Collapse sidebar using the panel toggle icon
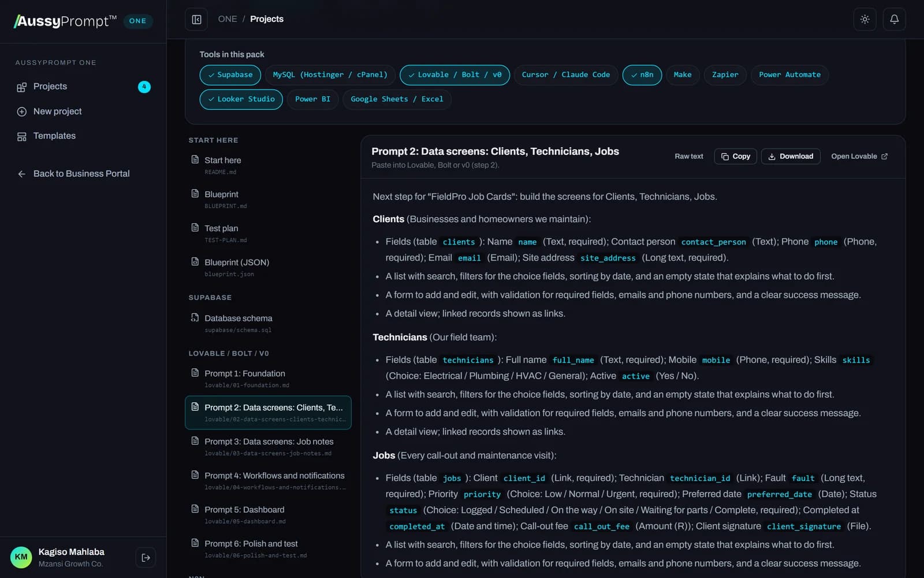Screen dimensions: 924x578 point(196,20)
